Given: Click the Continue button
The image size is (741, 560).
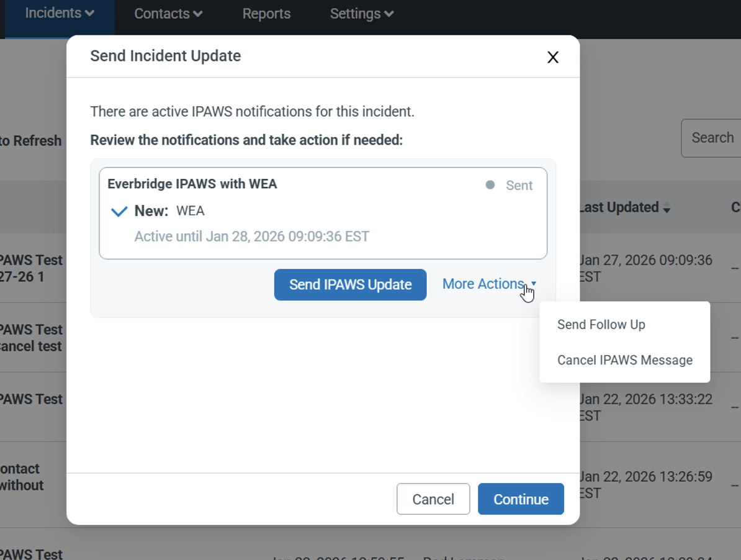Looking at the screenshot, I should [x=521, y=499].
